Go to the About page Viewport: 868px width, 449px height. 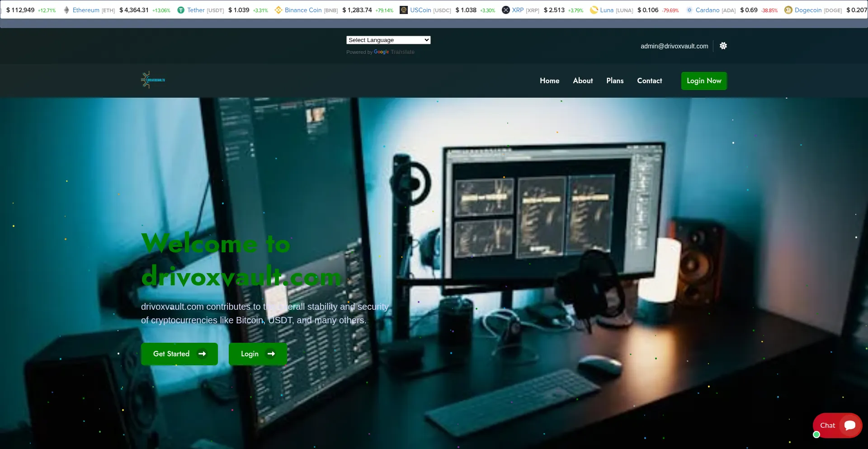[x=583, y=80]
